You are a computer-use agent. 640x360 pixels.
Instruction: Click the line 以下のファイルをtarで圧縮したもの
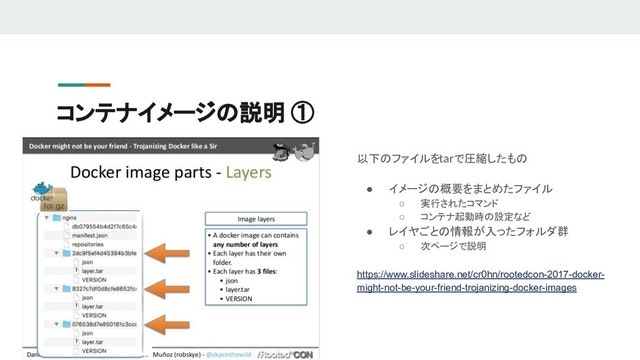(442, 158)
